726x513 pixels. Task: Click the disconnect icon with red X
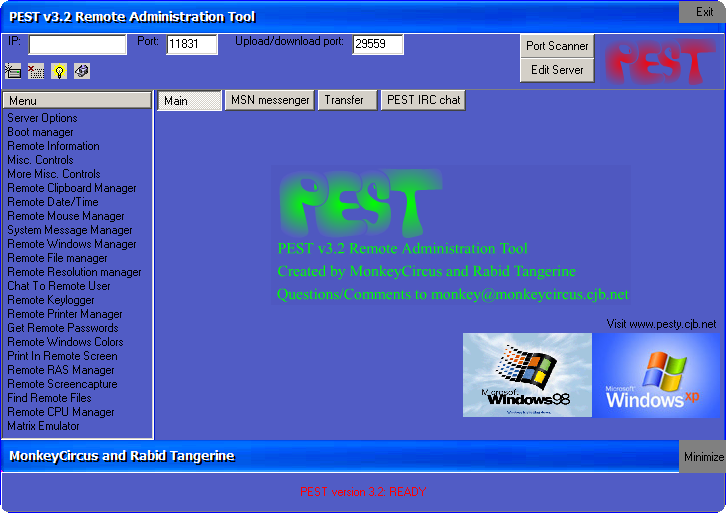36,71
